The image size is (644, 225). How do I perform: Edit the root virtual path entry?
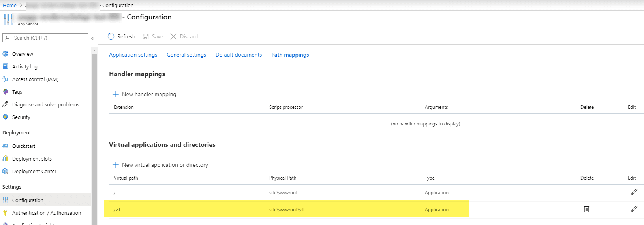[634, 192]
